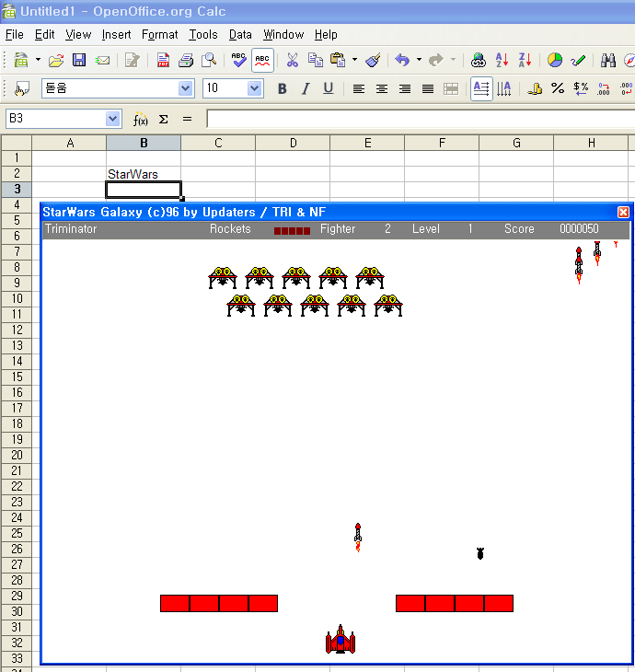Open the Edit menu
635x672 pixels.
[x=44, y=35]
